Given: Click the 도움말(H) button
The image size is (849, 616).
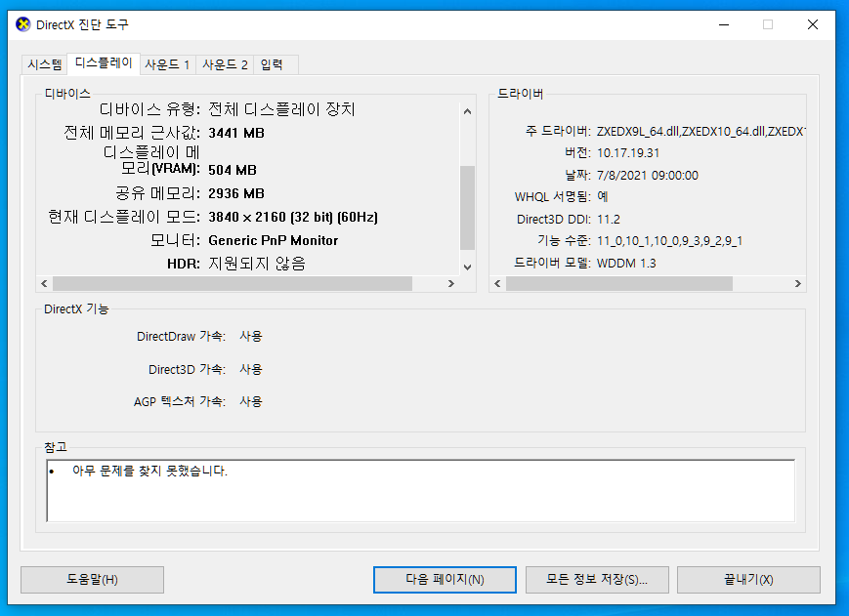Looking at the screenshot, I should pyautogui.click(x=92, y=580).
